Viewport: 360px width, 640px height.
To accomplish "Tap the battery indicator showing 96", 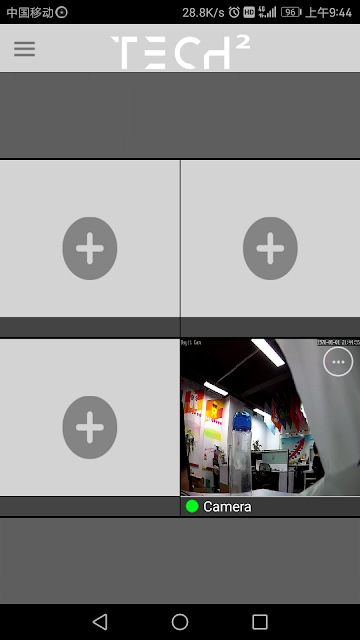I will tap(291, 12).
